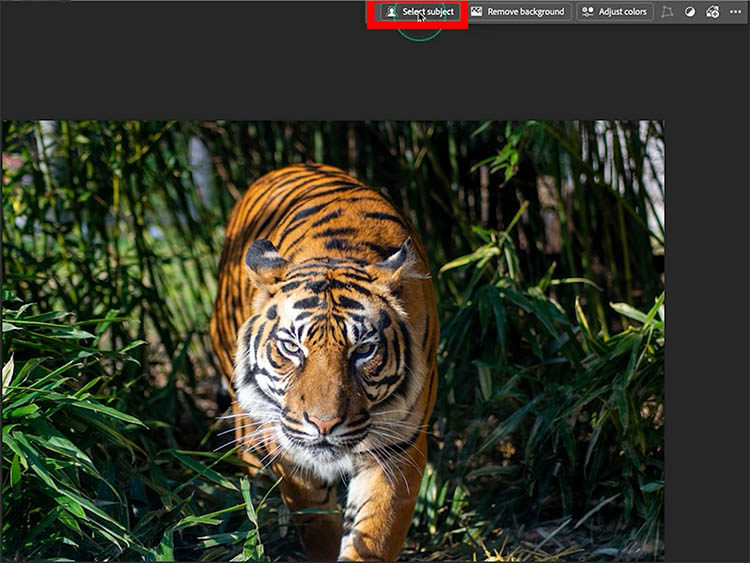Click the tiger's white chin fur
Screen dimensions: 750x563
click(x=318, y=462)
